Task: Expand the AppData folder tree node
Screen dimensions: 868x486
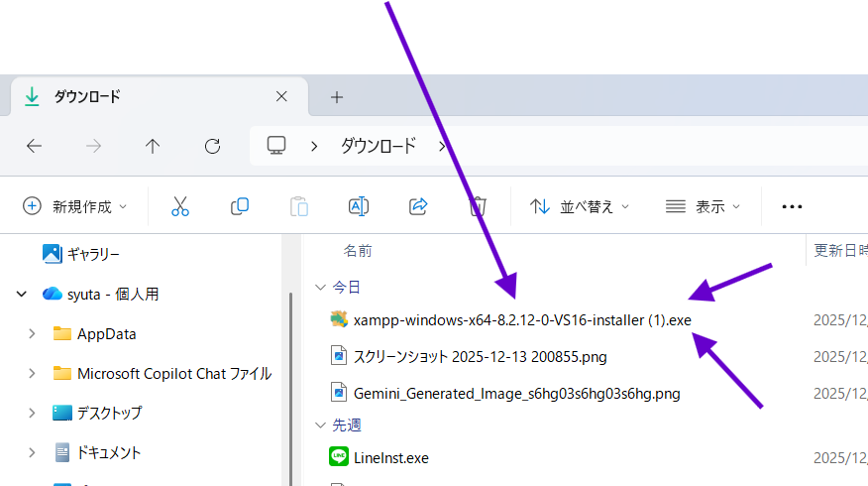Action: 32,333
